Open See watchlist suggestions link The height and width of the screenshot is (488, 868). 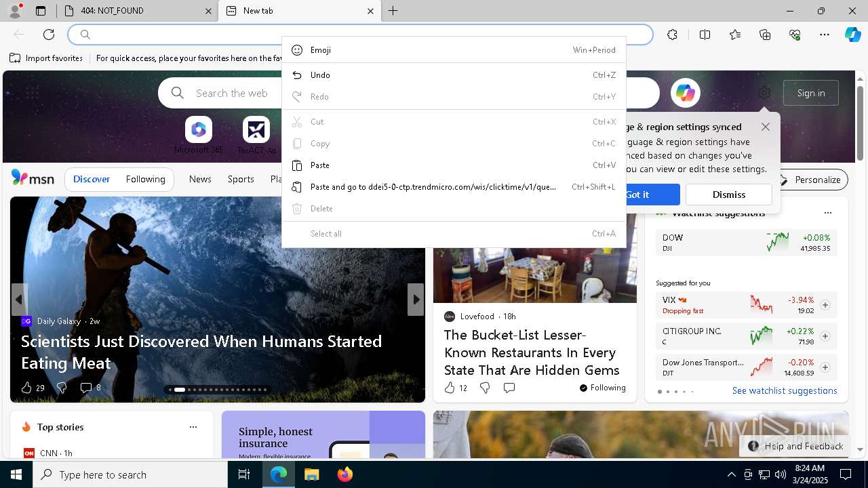785,391
